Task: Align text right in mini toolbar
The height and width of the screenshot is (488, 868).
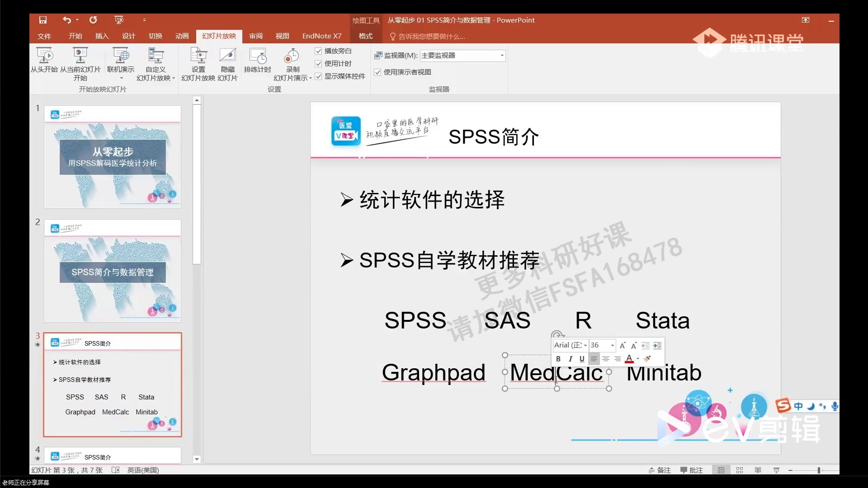Action: coord(618,359)
